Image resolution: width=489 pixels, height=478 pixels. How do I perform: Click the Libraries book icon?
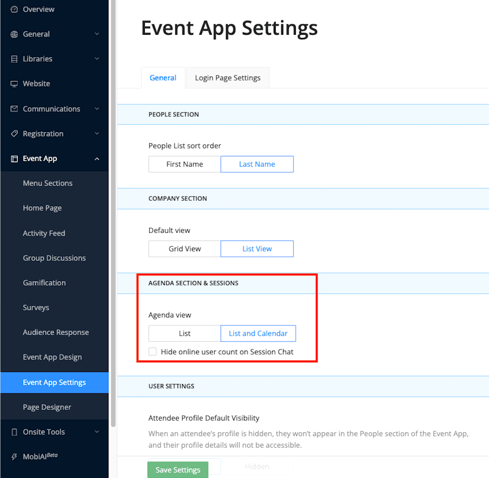coord(14,59)
